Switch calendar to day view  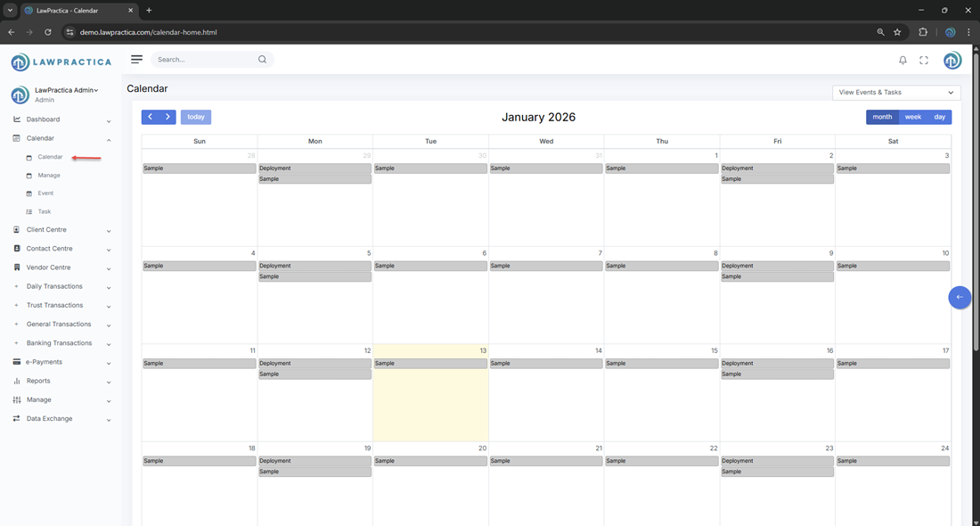pyautogui.click(x=939, y=117)
